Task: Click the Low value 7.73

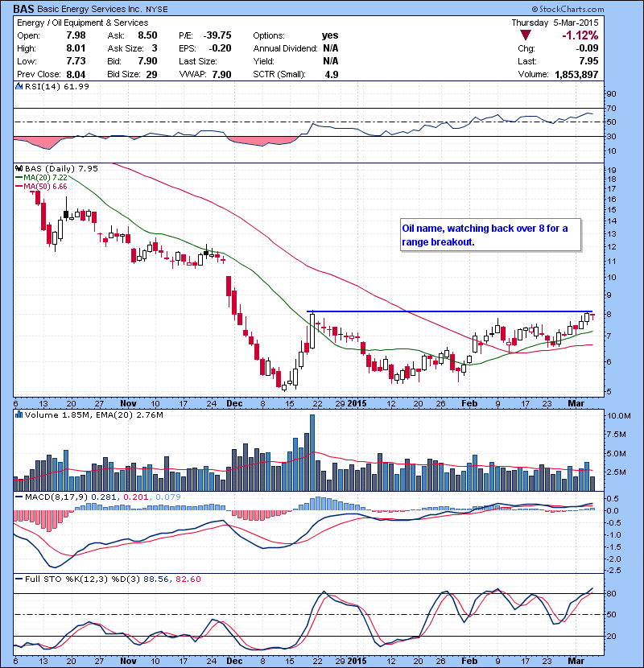Action: point(76,61)
